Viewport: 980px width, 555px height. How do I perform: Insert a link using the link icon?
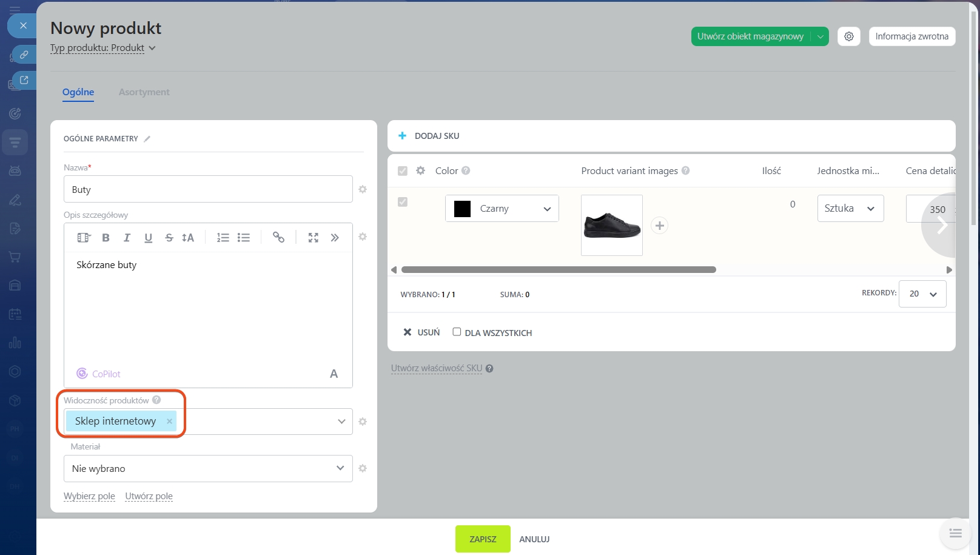tap(278, 238)
